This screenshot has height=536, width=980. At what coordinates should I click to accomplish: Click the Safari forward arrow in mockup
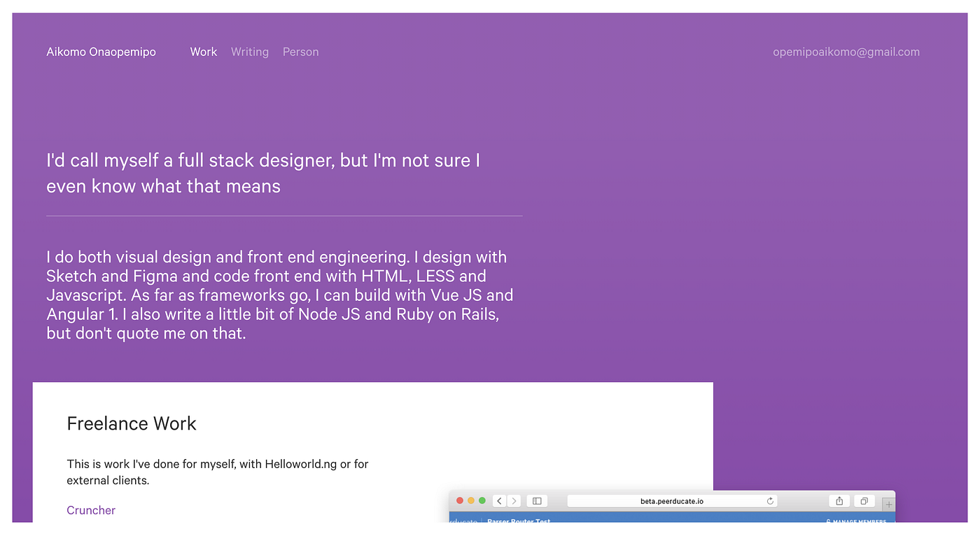(x=514, y=501)
